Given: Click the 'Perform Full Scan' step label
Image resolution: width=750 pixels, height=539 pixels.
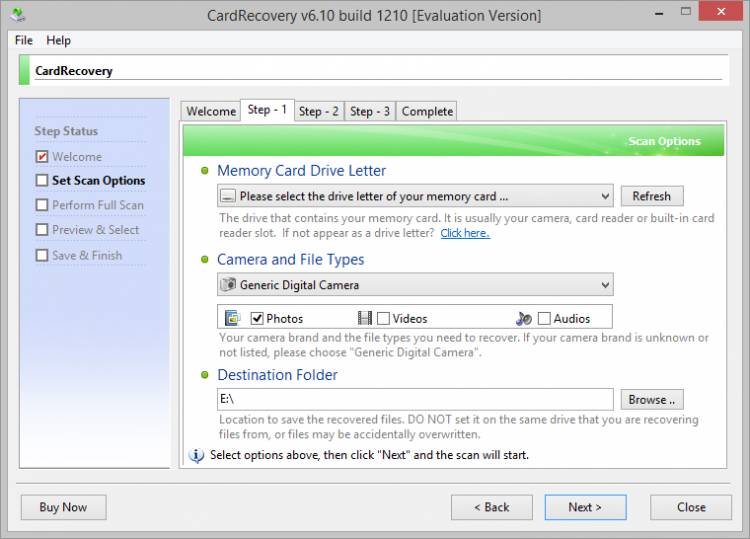Looking at the screenshot, I should point(98,205).
